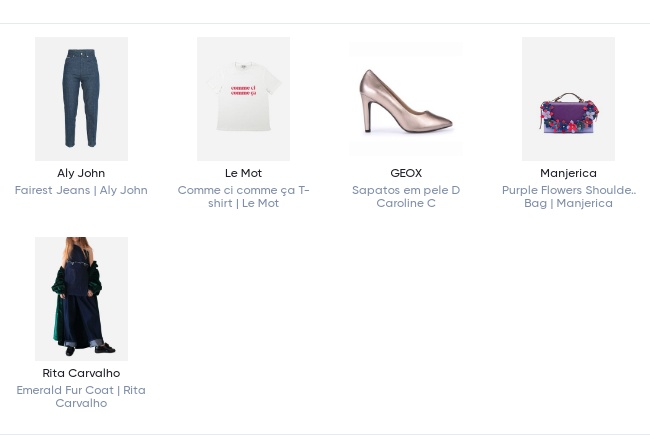650x435 pixels.
Task: Click the Aly John brand name
Action: [x=81, y=173]
